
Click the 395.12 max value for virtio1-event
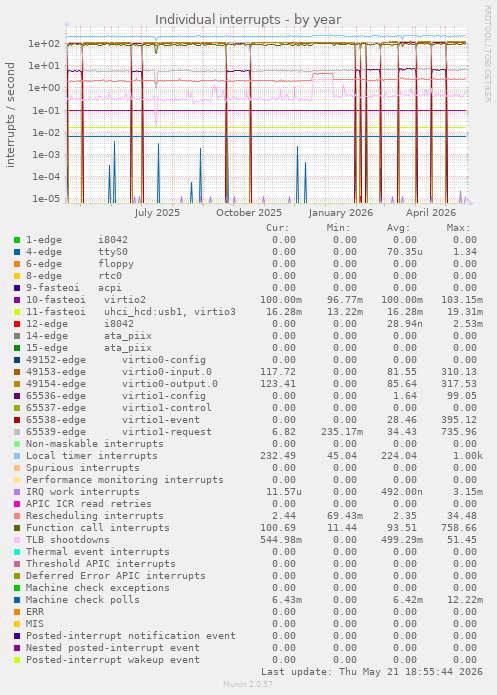pyautogui.click(x=459, y=420)
